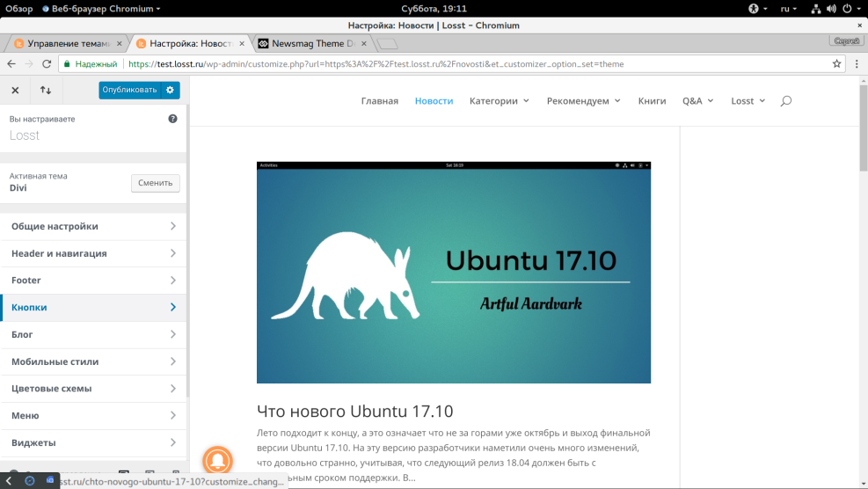The image size is (868, 489).
Task: Open the Header и навигация settings panel
Action: tap(93, 253)
